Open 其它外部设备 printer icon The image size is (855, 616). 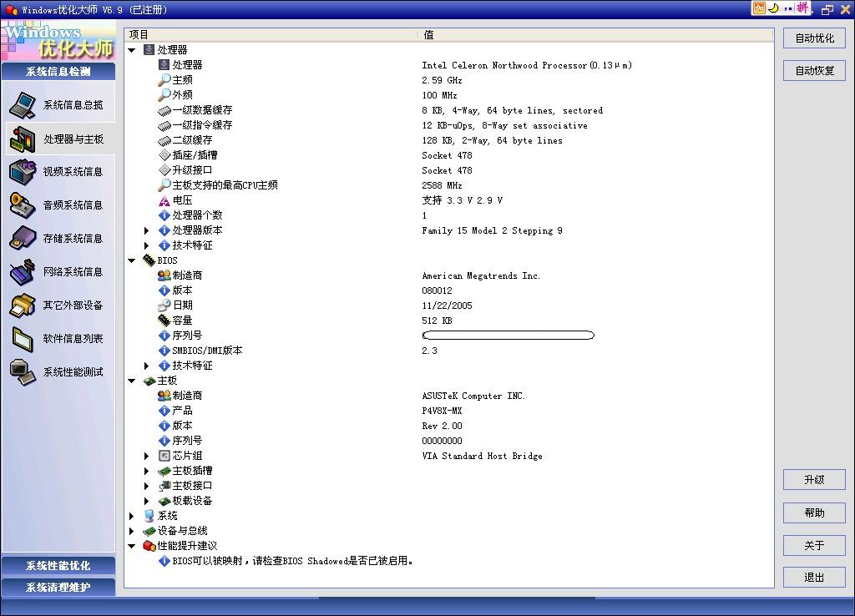point(23,305)
